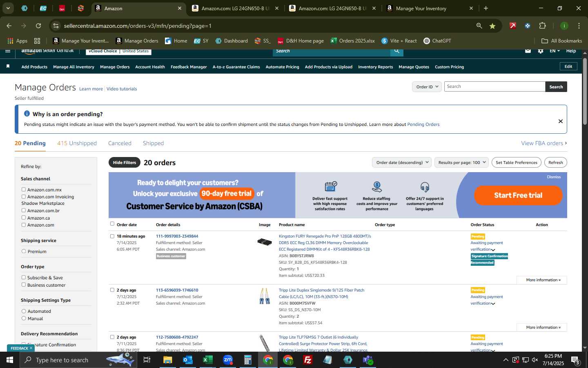
Task: Click the Start Free trial button
Action: pos(518,195)
